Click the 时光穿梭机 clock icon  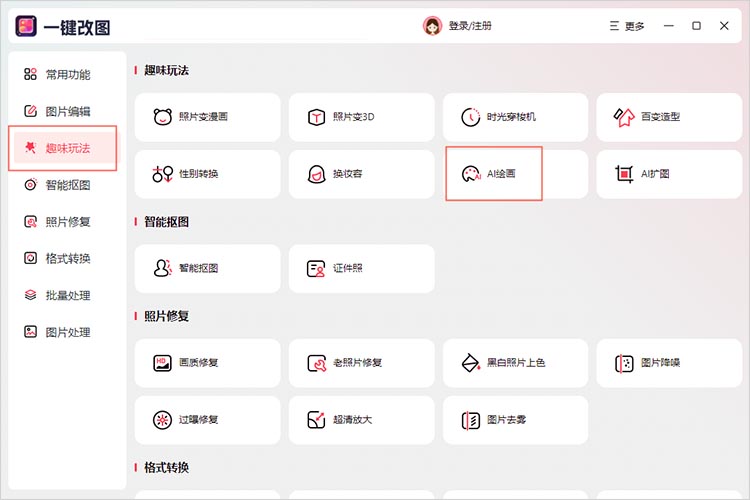pyautogui.click(x=470, y=117)
